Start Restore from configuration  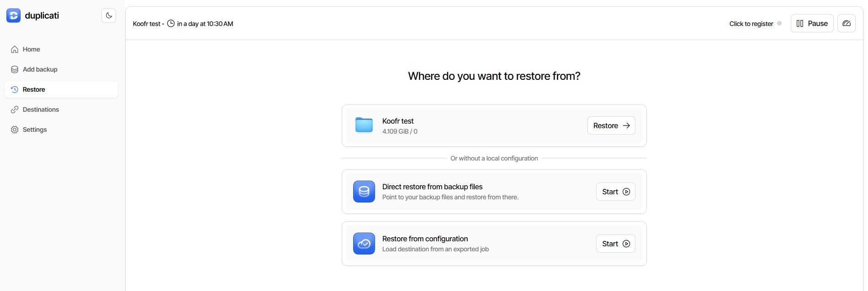pyautogui.click(x=616, y=244)
